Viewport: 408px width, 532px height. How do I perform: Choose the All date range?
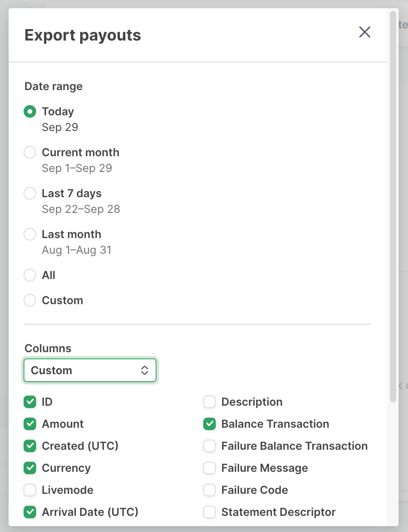coord(30,275)
